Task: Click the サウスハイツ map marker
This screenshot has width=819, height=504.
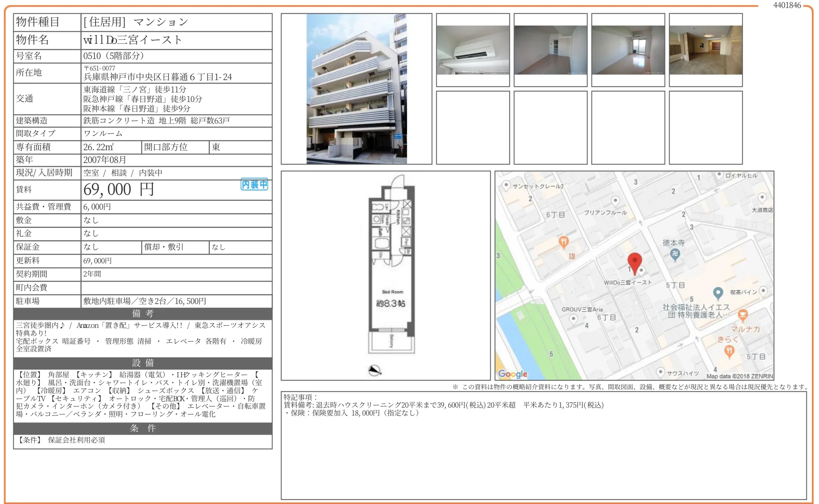Action: click(x=660, y=372)
